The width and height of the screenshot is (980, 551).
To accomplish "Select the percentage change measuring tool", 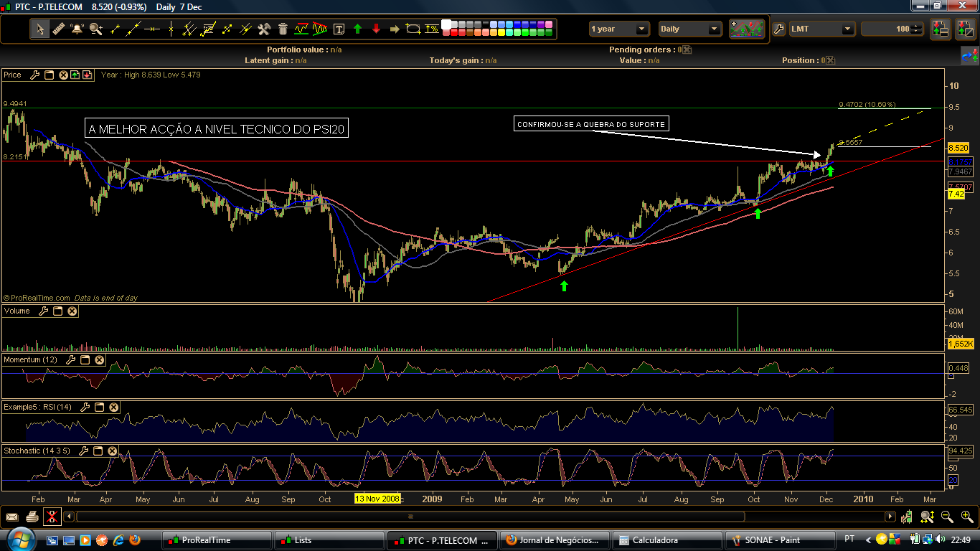I will click(x=432, y=29).
